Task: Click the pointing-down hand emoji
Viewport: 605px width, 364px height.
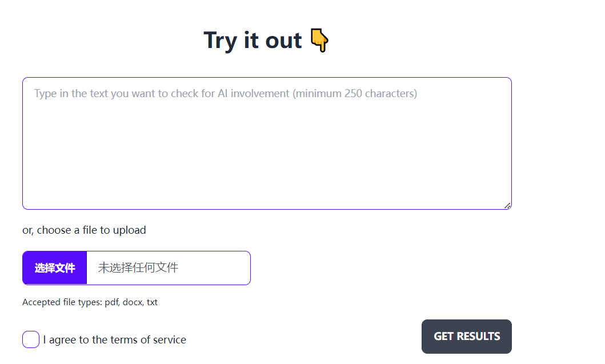Action: click(320, 41)
